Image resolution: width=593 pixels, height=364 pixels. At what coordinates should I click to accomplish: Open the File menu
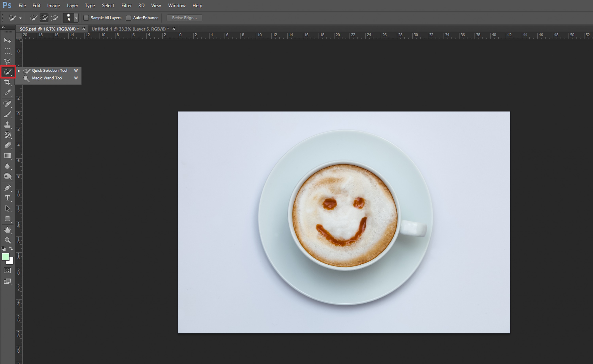coord(22,5)
